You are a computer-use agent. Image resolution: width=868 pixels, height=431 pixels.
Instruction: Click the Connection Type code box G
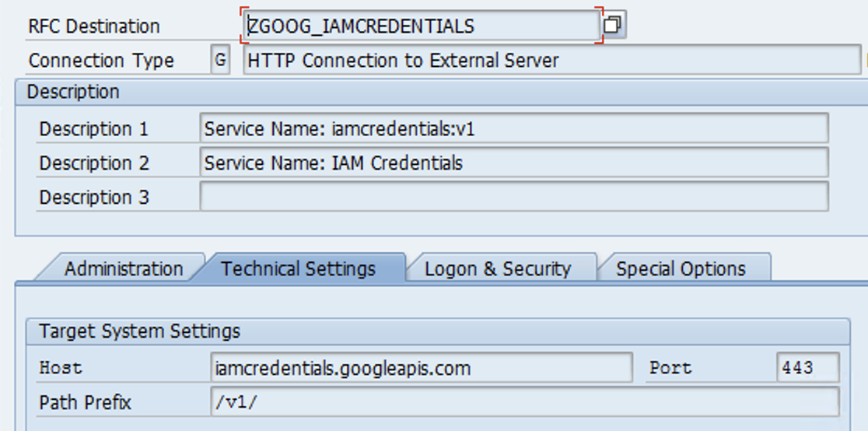pos(221,60)
